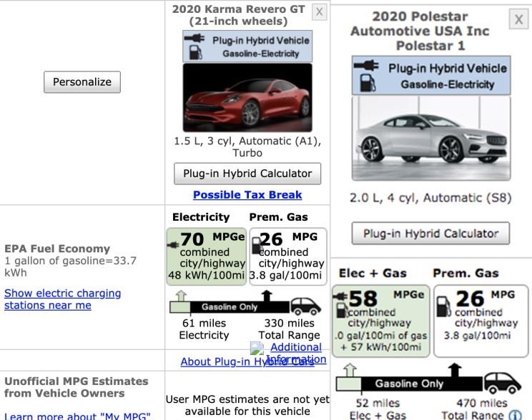
Task: Click the Karma plug-in hybrid vehicle badge
Action: (247, 46)
